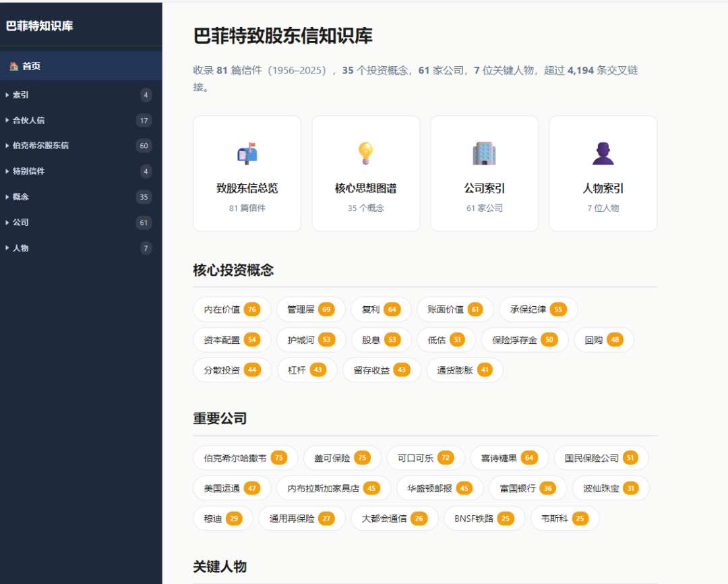Click the 复利 concept tag

click(x=381, y=310)
